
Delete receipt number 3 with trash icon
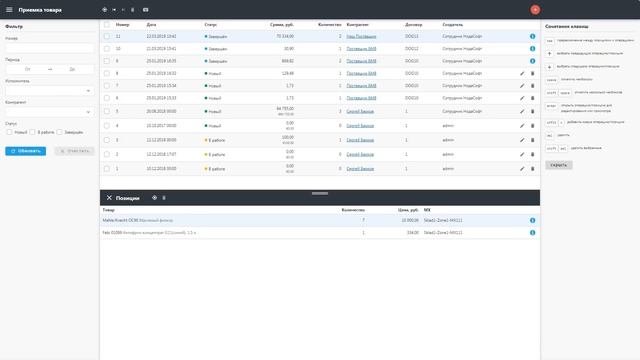532,140
